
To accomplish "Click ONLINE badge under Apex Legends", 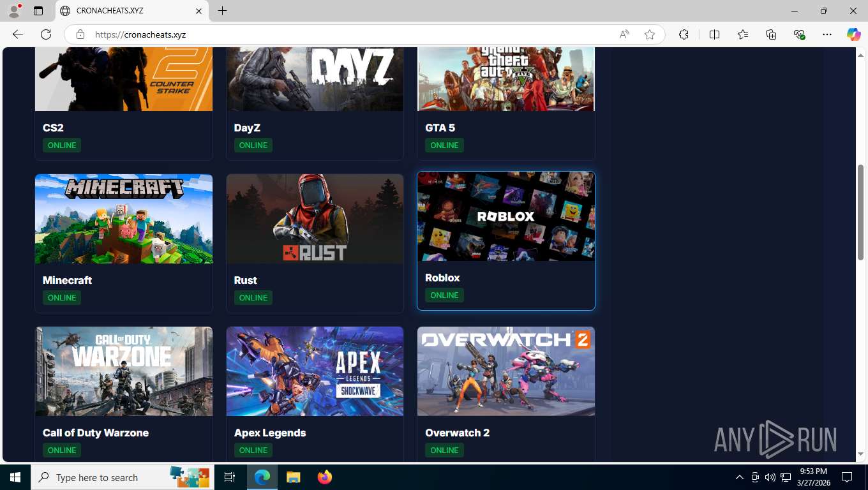I will coord(253,450).
